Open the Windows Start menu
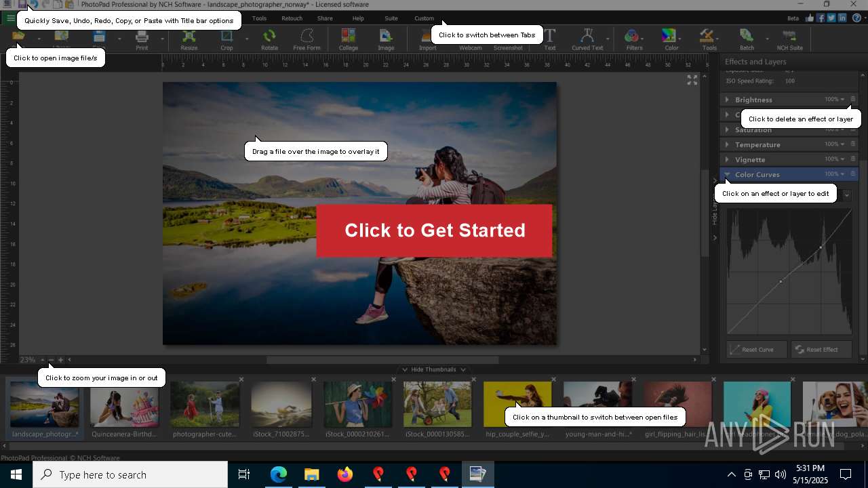 coord(16,474)
